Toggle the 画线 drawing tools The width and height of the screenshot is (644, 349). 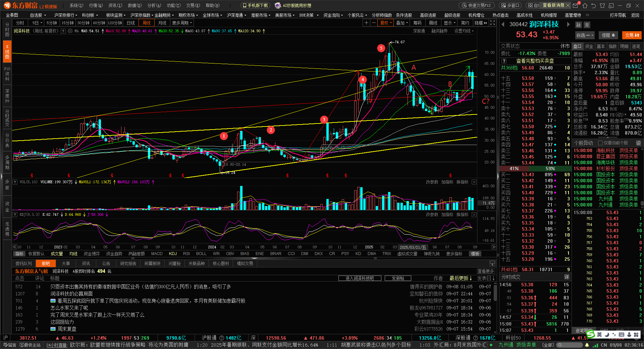coord(433,23)
